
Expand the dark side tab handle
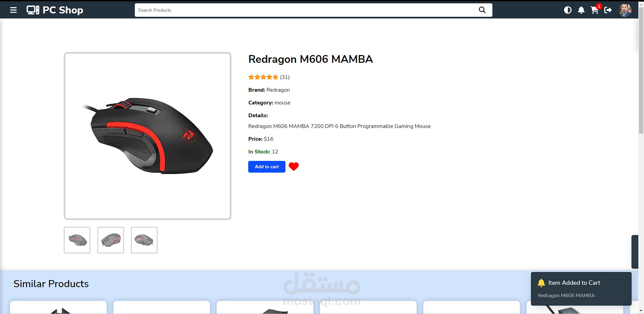click(x=635, y=252)
